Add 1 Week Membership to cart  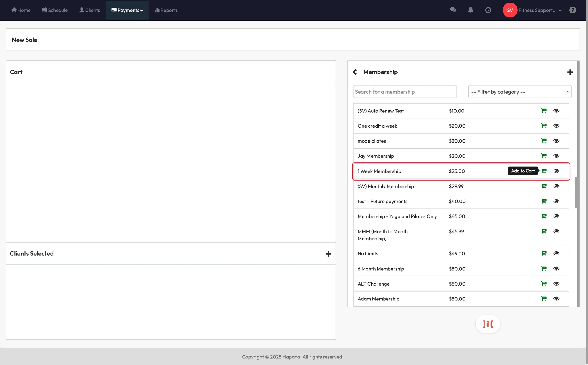pos(544,171)
